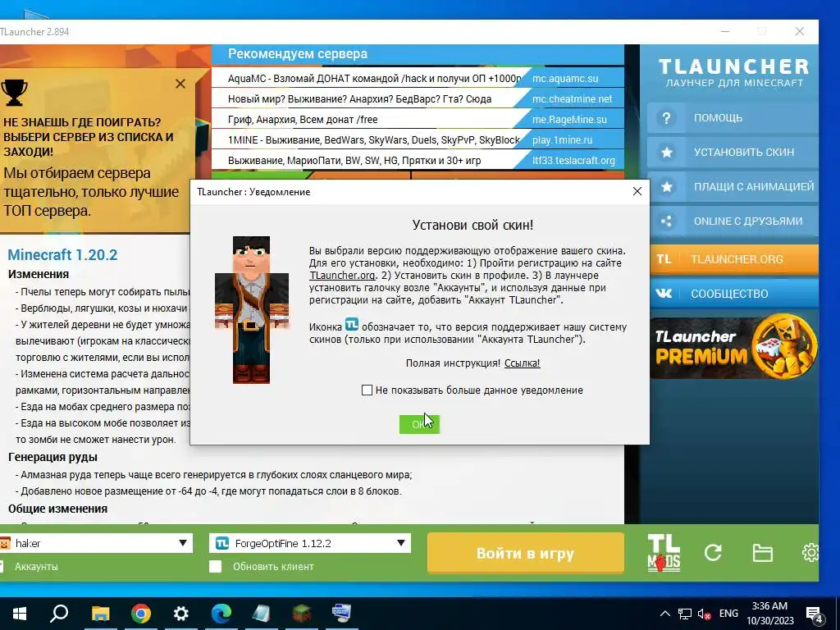Open ПЛАЩИ С АНИМАЦИЕЙ sidebar item
The width and height of the screenshot is (840, 630).
pos(733,186)
